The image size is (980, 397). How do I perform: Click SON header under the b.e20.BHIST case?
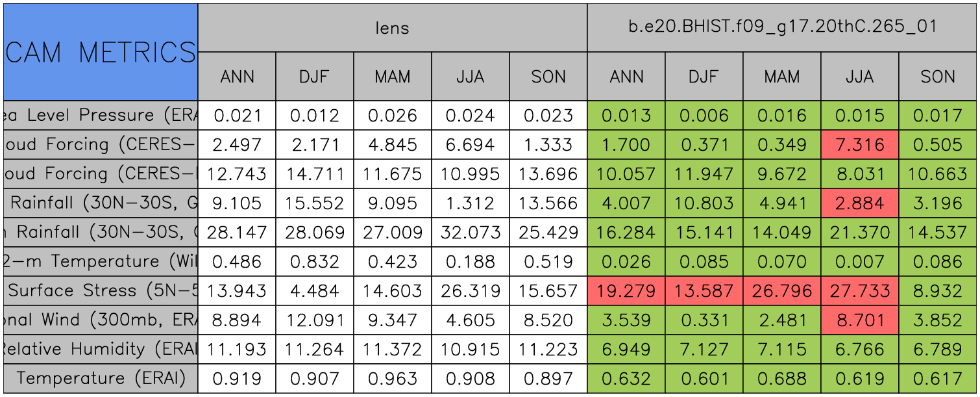tap(938, 77)
